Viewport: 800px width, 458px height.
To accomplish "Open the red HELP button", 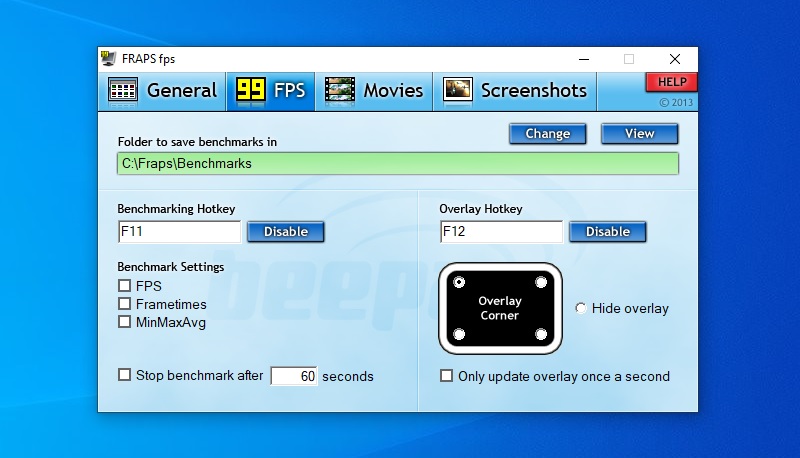I will tap(671, 82).
